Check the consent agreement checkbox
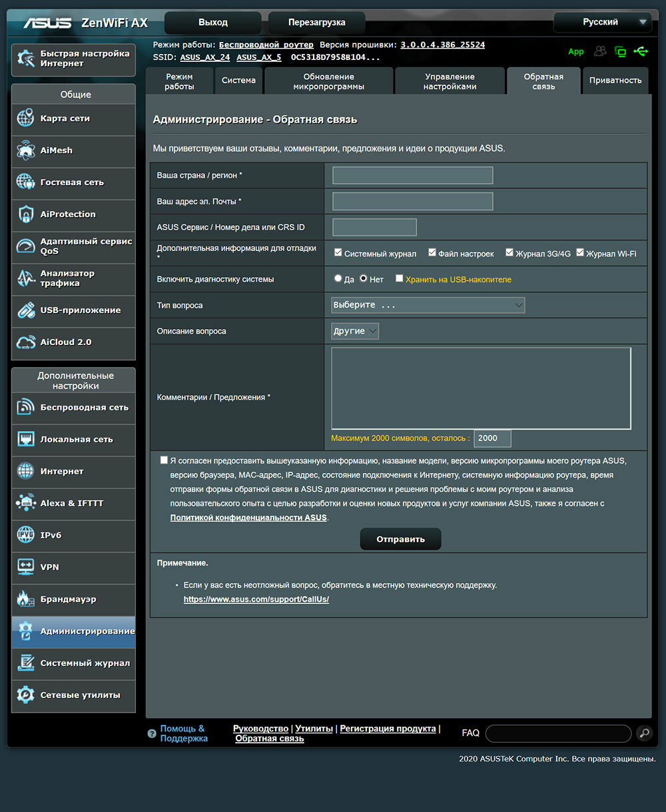Screen dimensions: 666x812 click(164, 460)
